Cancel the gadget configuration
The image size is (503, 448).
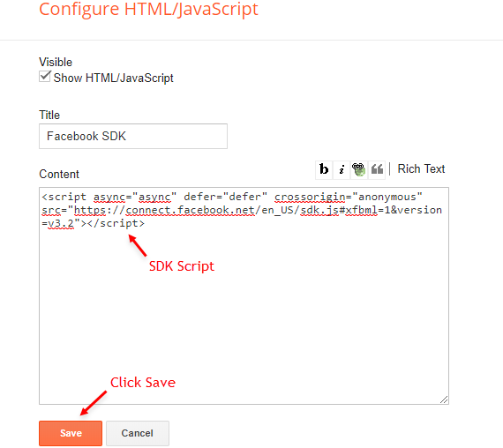click(x=138, y=433)
